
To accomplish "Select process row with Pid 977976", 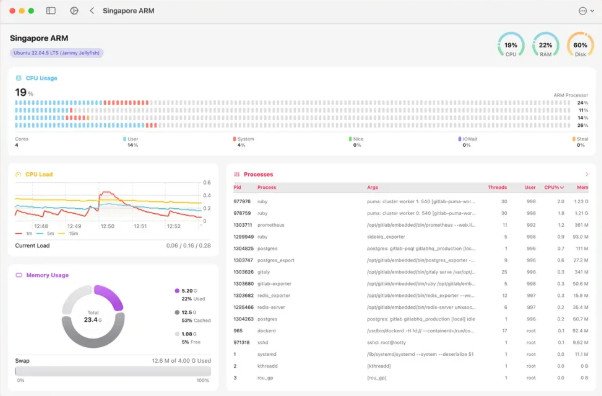I will (x=411, y=201).
